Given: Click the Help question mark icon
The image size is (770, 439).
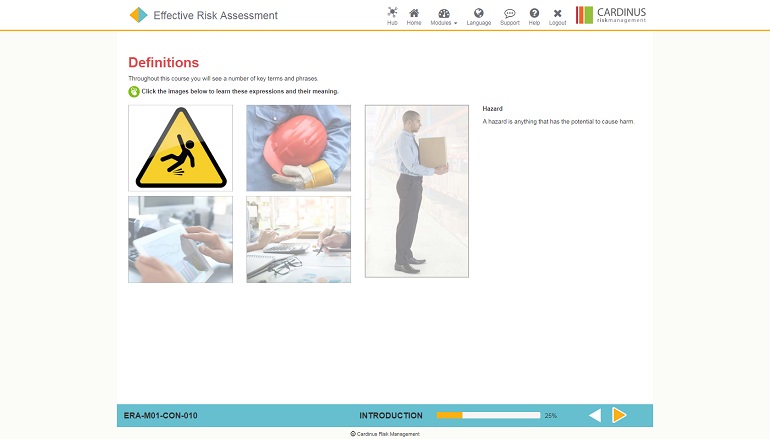Looking at the screenshot, I should 534,16.
